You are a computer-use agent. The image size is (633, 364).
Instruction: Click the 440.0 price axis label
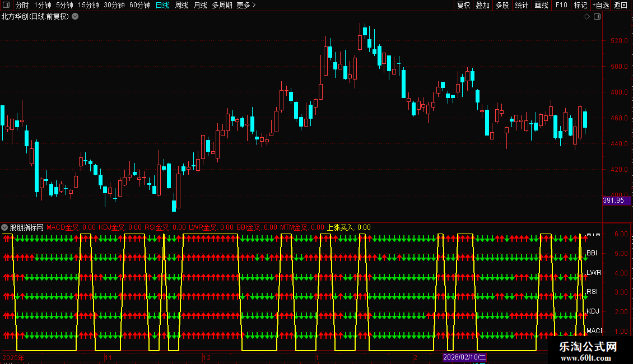(x=619, y=144)
